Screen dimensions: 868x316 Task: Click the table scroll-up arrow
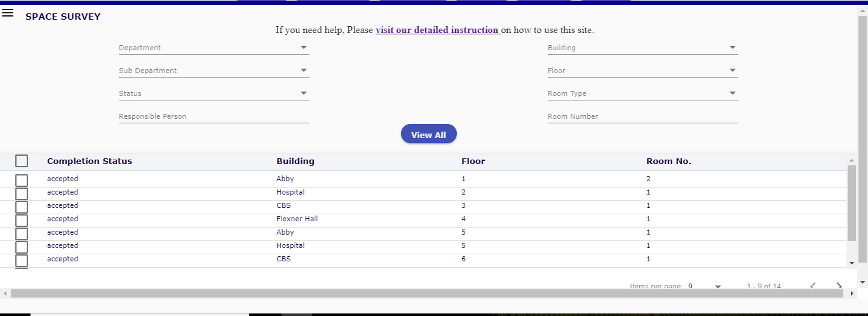tap(851, 160)
